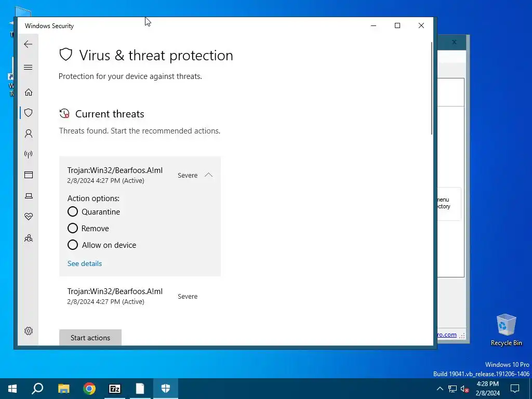Open network status tray icon
Image resolution: width=532 pixels, height=399 pixels.
click(453, 389)
